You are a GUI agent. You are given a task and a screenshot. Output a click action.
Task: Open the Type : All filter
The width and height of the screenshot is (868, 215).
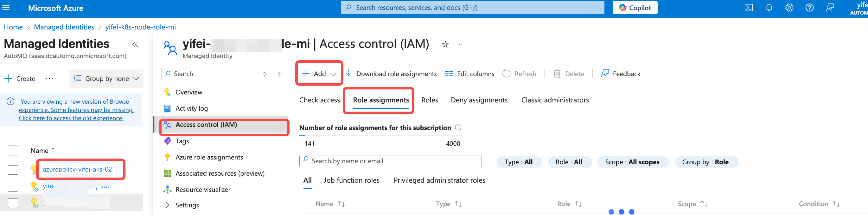point(519,162)
